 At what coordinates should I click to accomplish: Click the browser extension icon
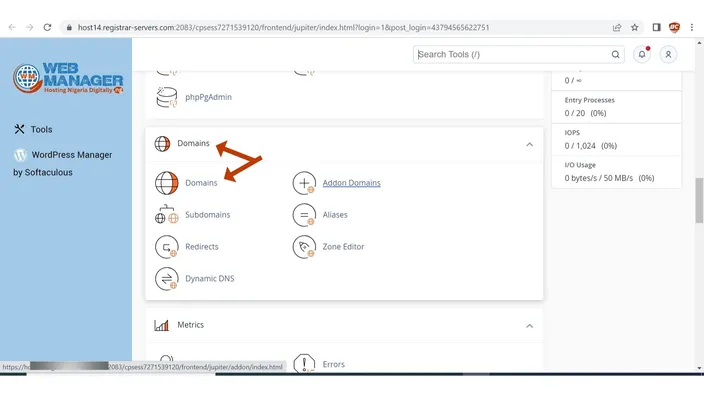674,27
